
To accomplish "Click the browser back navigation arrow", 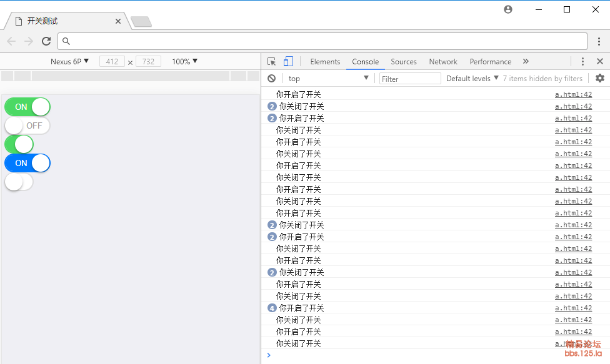I will tap(11, 41).
